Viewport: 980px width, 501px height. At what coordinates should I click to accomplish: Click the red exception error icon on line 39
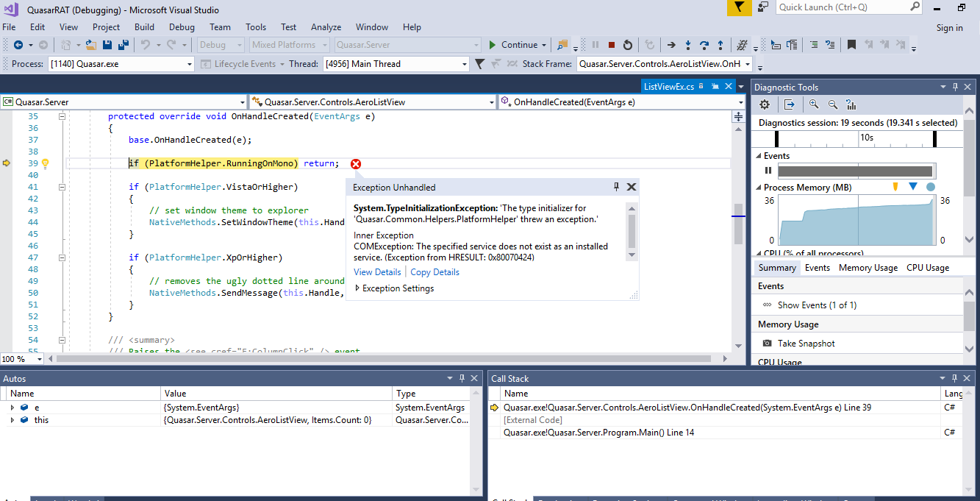pyautogui.click(x=356, y=163)
